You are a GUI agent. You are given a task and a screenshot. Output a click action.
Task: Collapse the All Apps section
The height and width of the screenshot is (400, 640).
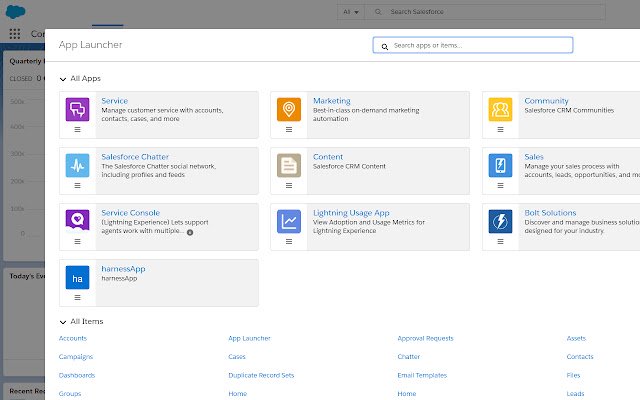tap(63, 79)
